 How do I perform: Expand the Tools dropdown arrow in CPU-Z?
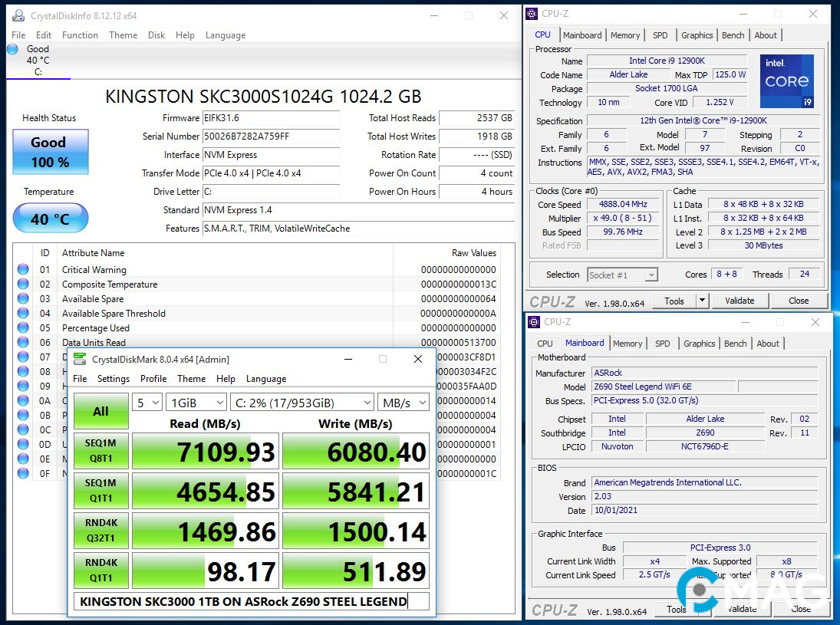702,301
